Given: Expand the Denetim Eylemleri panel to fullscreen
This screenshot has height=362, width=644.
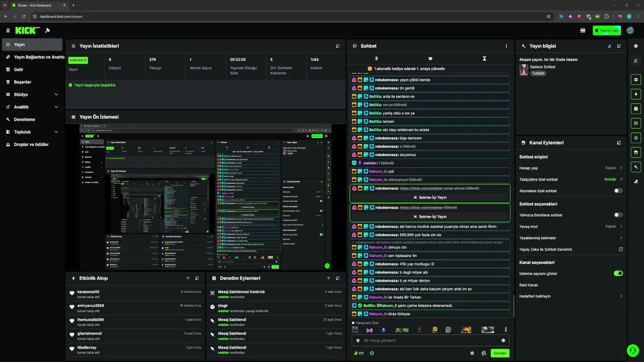Looking at the screenshot, I should [x=338, y=278].
